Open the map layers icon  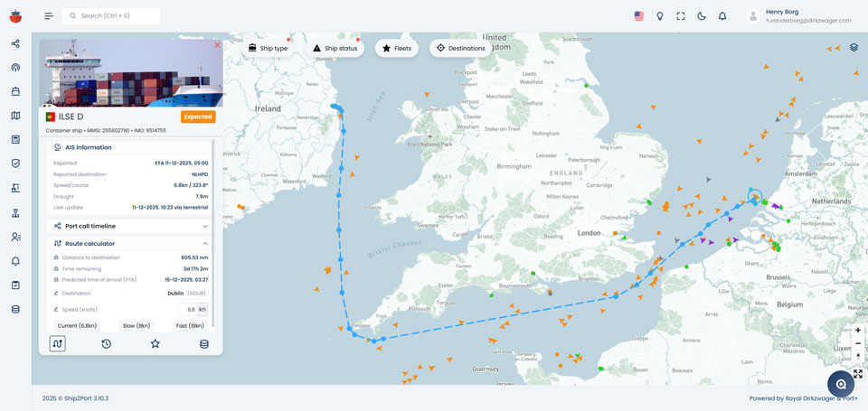pos(854,47)
